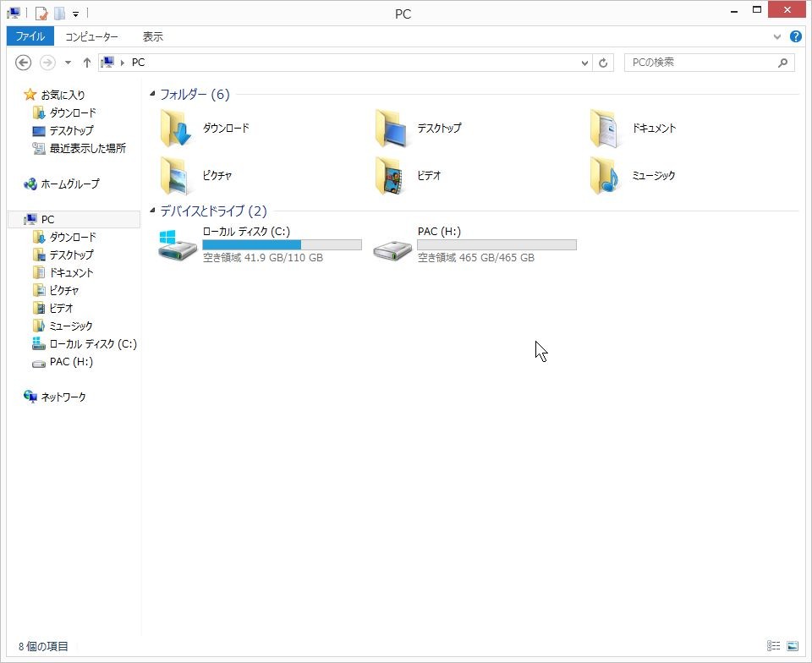
Task: Select ドキュメント in navigation pane
Action: (x=63, y=273)
